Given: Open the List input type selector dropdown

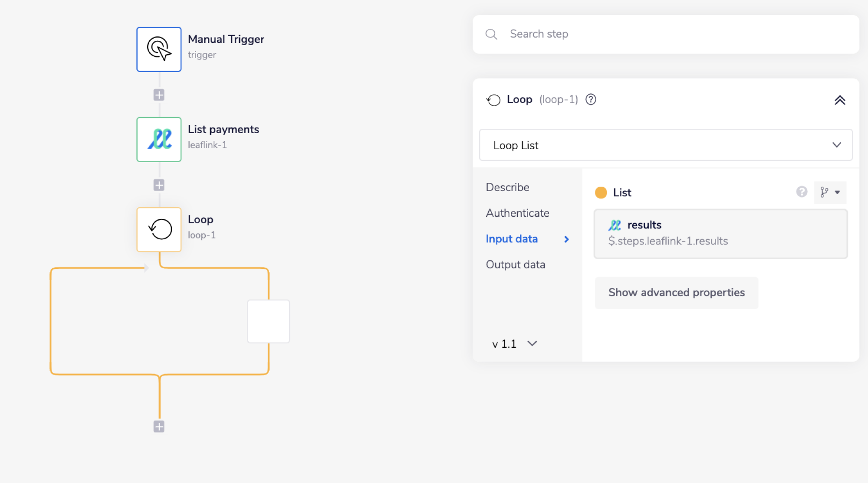Looking at the screenshot, I should pos(830,193).
